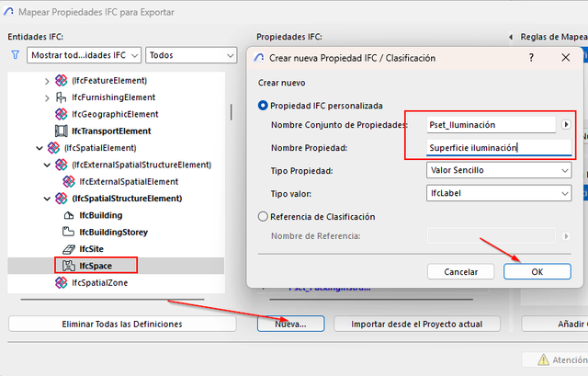The width and height of the screenshot is (588, 376).
Task: Click the help question mark in dialog
Action: (x=531, y=58)
